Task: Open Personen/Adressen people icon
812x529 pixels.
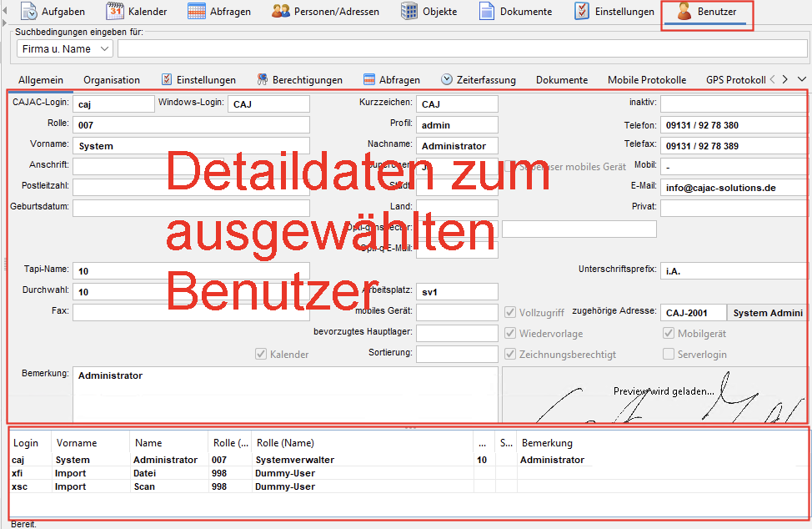Action: click(281, 12)
